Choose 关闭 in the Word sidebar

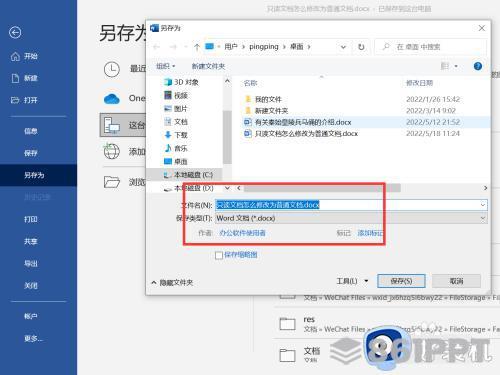pos(31,286)
